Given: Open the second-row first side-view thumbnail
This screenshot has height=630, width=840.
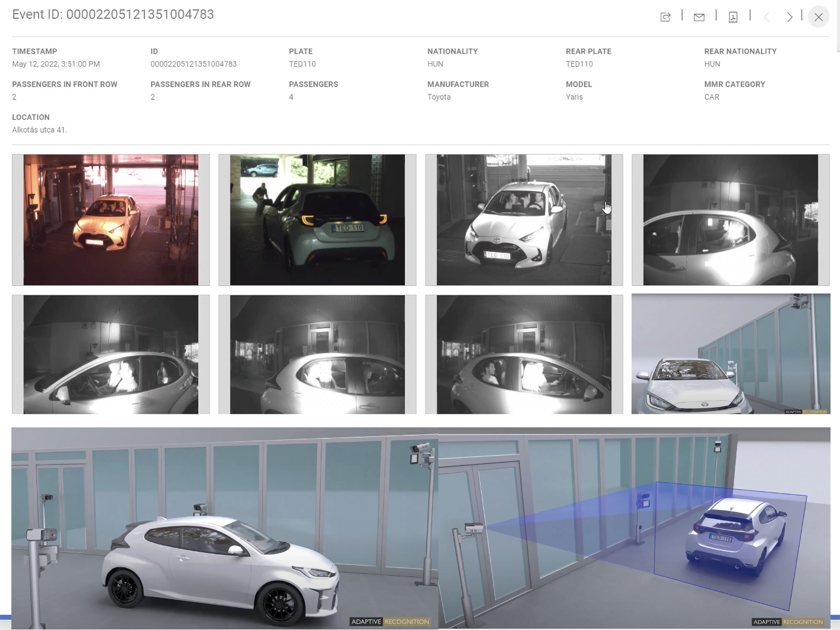Looking at the screenshot, I should click(x=111, y=354).
